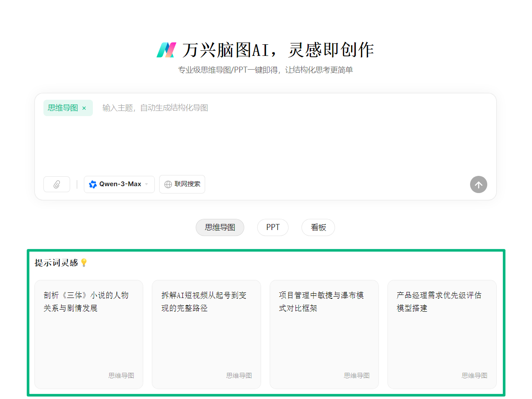Click the 提示词灵感 heading text
The image size is (532, 399).
[56, 263]
